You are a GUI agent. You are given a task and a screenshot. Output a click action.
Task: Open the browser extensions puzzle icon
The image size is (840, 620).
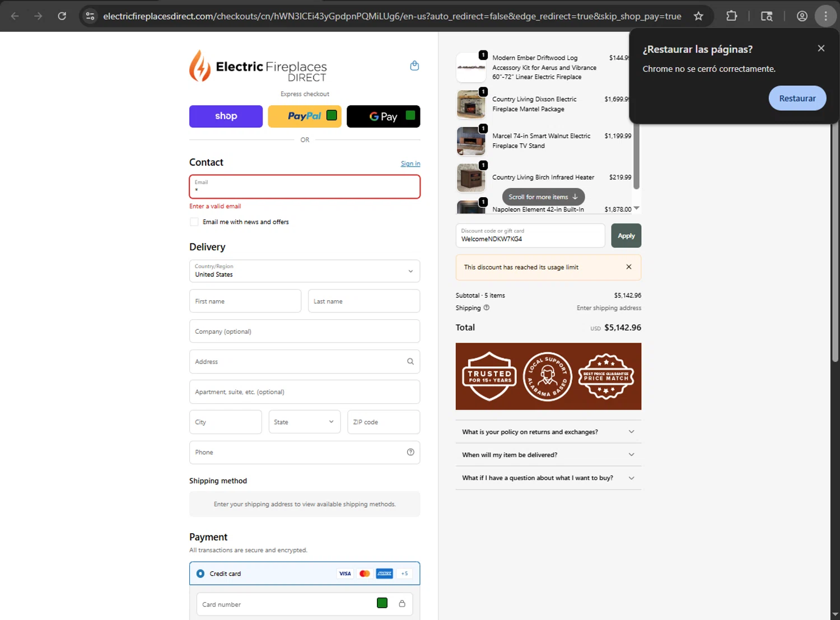[731, 16]
